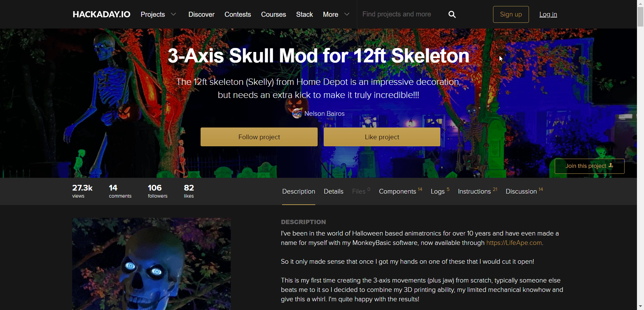The image size is (644, 310).
Task: Open the https://LifeApe.com link
Action: 514,243
